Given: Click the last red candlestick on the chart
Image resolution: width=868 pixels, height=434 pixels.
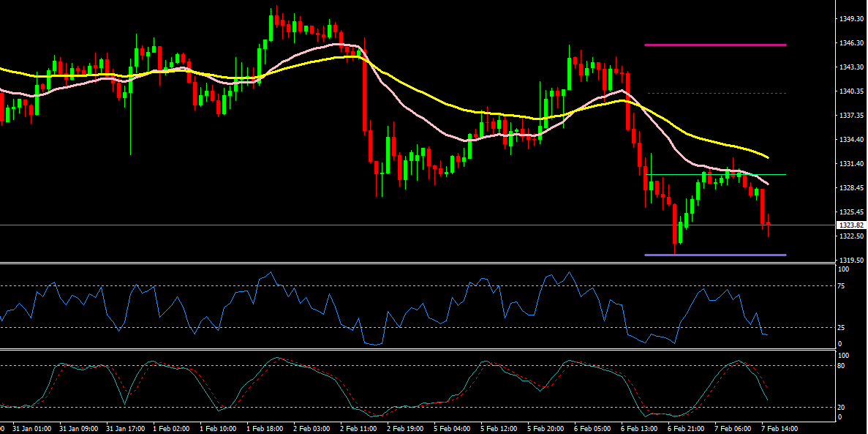Looking at the screenshot, I should (x=769, y=225).
